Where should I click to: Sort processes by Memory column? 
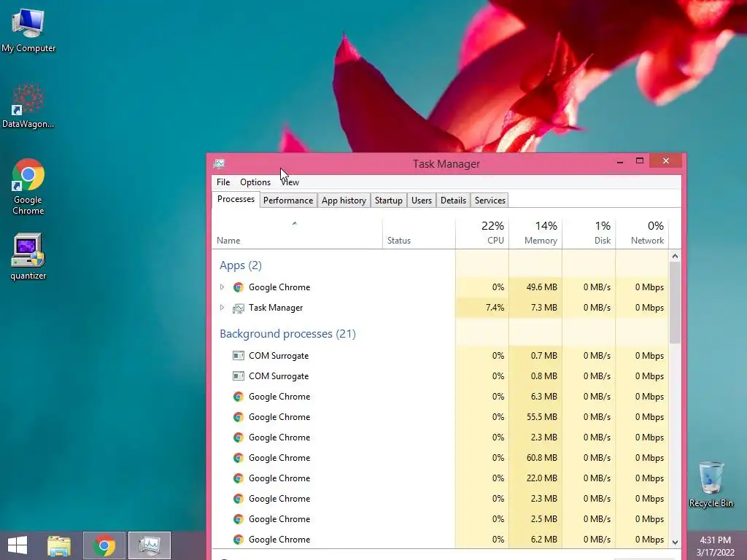(535, 233)
